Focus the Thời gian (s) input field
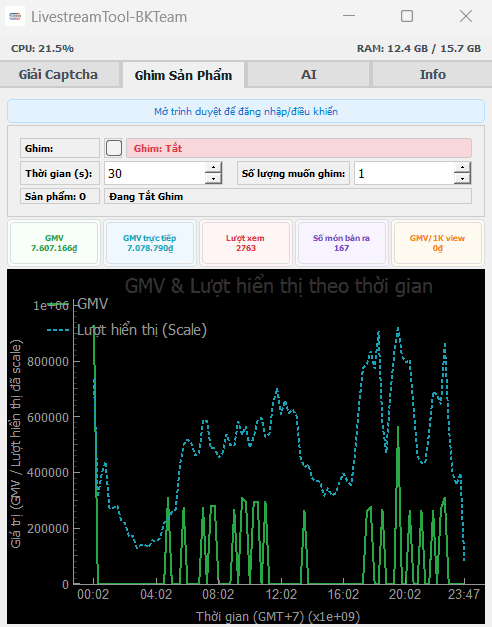 point(154,173)
